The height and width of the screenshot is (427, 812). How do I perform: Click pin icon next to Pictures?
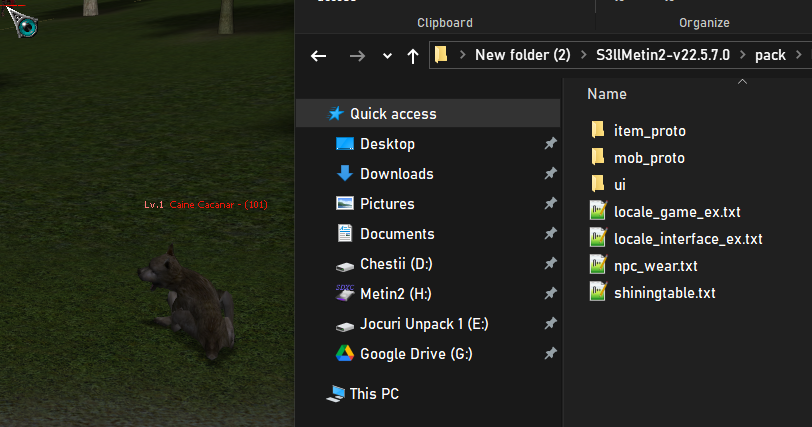point(550,203)
